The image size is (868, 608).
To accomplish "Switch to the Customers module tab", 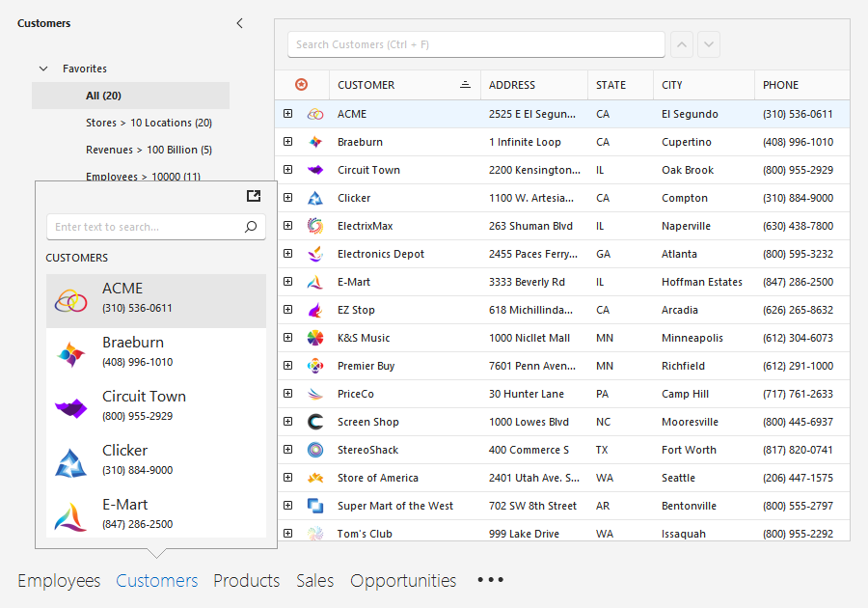I will point(156,580).
